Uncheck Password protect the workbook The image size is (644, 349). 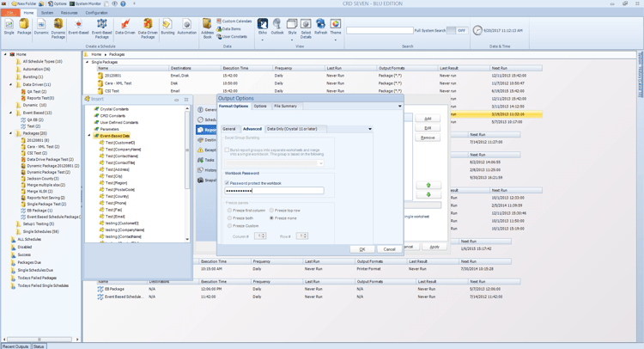228,183
